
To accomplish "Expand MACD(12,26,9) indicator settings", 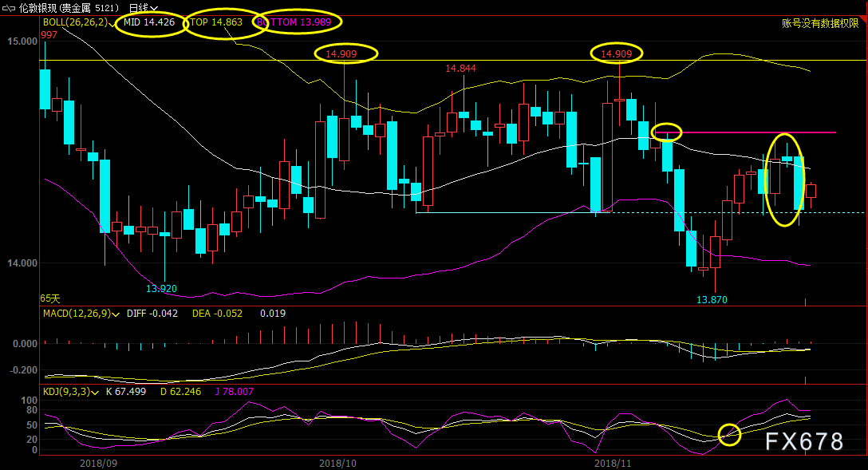I will click(x=116, y=314).
